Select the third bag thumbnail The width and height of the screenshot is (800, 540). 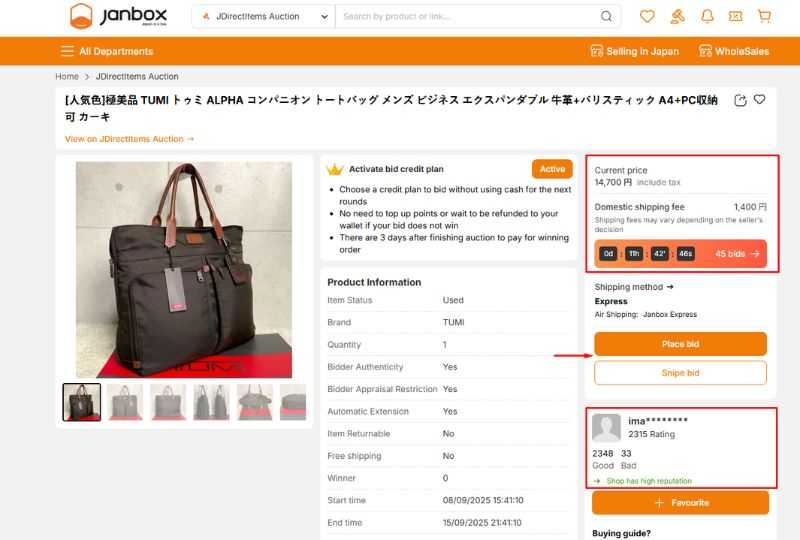168,402
